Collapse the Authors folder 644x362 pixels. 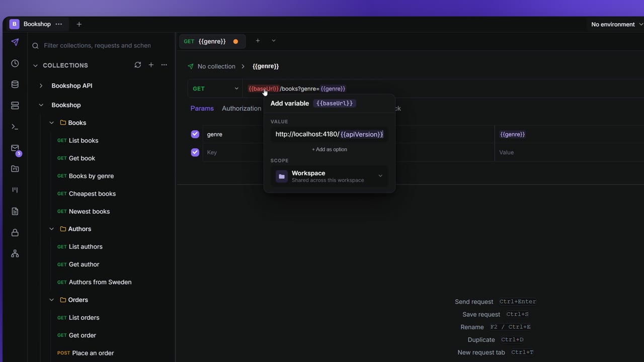[x=51, y=229]
